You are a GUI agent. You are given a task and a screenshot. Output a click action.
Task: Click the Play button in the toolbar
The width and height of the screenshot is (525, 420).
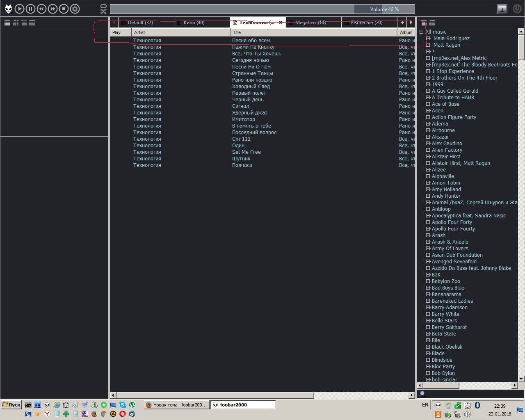click(19, 9)
